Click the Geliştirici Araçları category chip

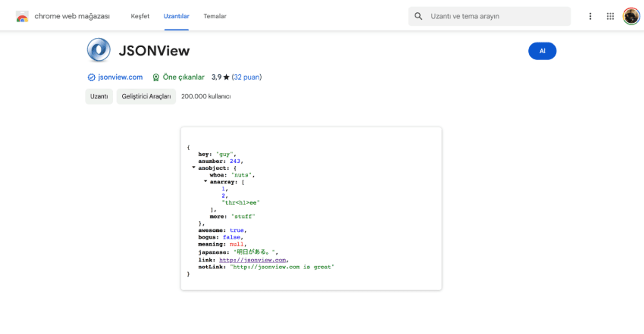point(146,97)
